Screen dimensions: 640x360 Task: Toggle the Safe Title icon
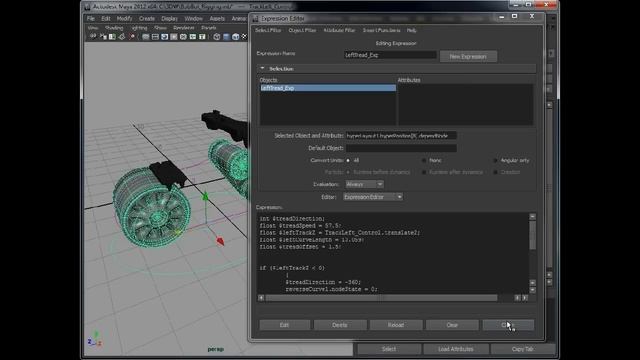pyautogui.click(x=202, y=37)
